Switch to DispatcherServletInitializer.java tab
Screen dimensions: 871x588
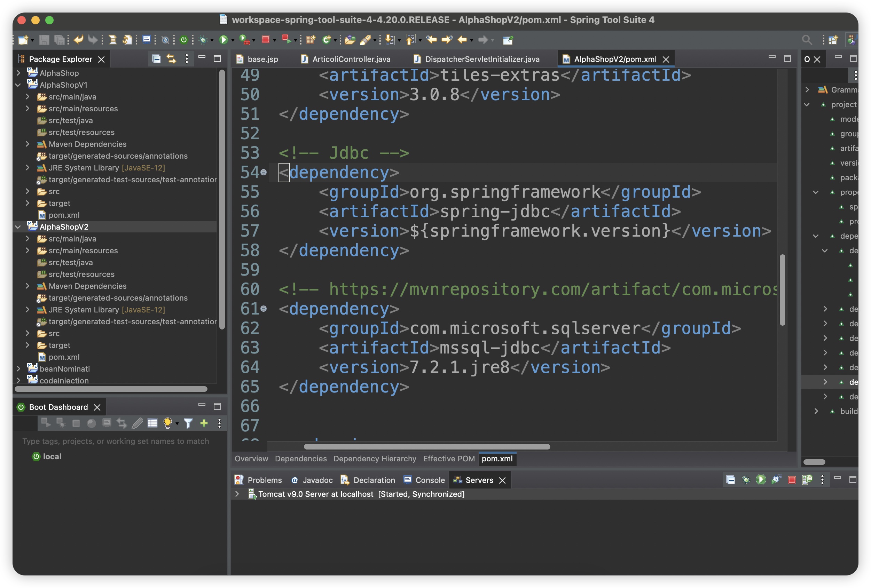click(x=476, y=59)
